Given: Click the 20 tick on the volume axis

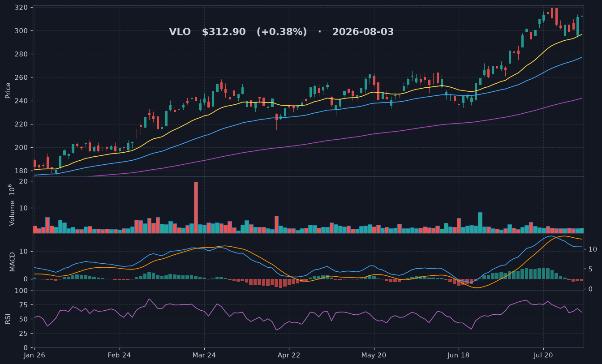Looking at the screenshot, I should click(x=24, y=181).
